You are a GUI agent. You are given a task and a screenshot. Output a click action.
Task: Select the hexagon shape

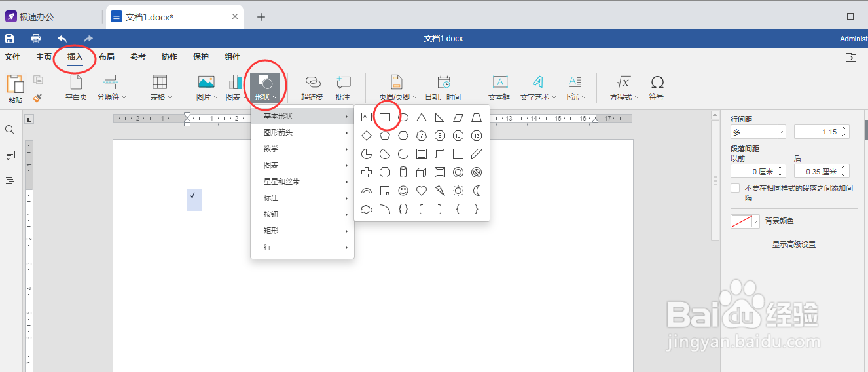[x=404, y=136]
